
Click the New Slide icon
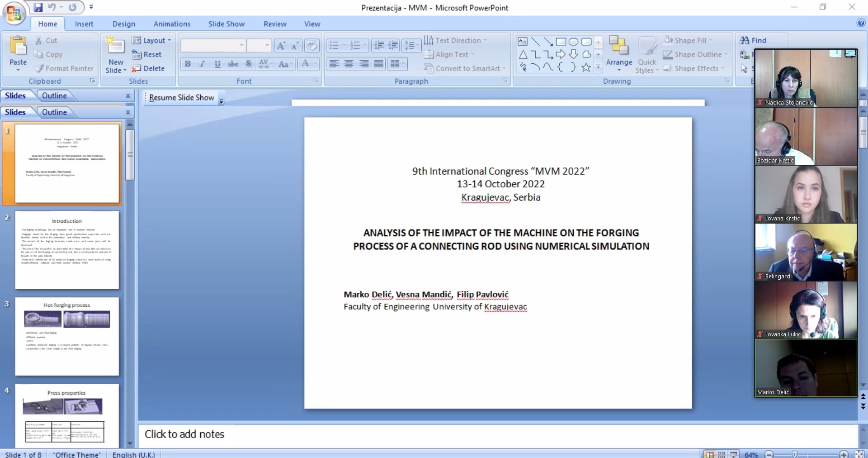pos(115,48)
